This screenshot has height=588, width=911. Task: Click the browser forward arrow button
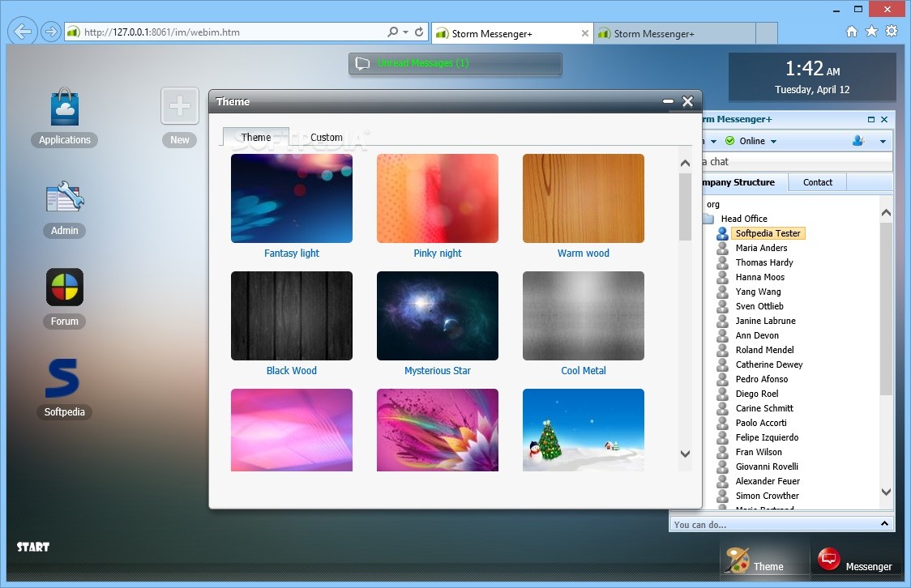click(51, 32)
